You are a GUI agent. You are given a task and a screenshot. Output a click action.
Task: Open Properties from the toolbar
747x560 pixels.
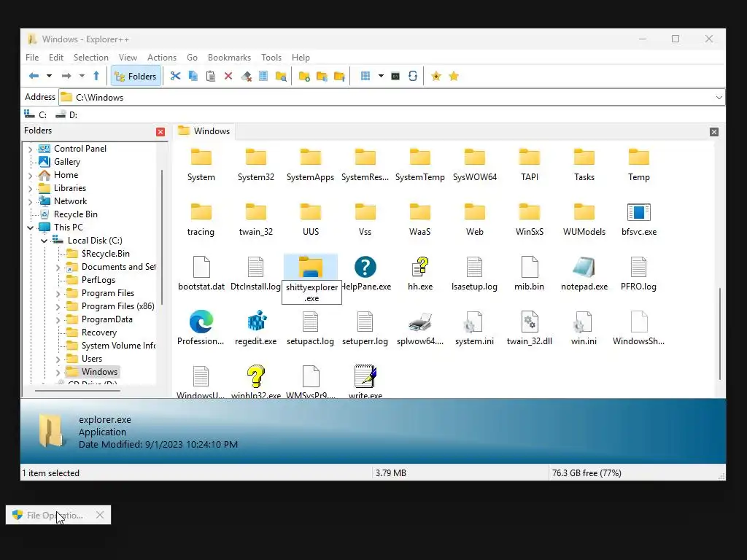(263, 76)
